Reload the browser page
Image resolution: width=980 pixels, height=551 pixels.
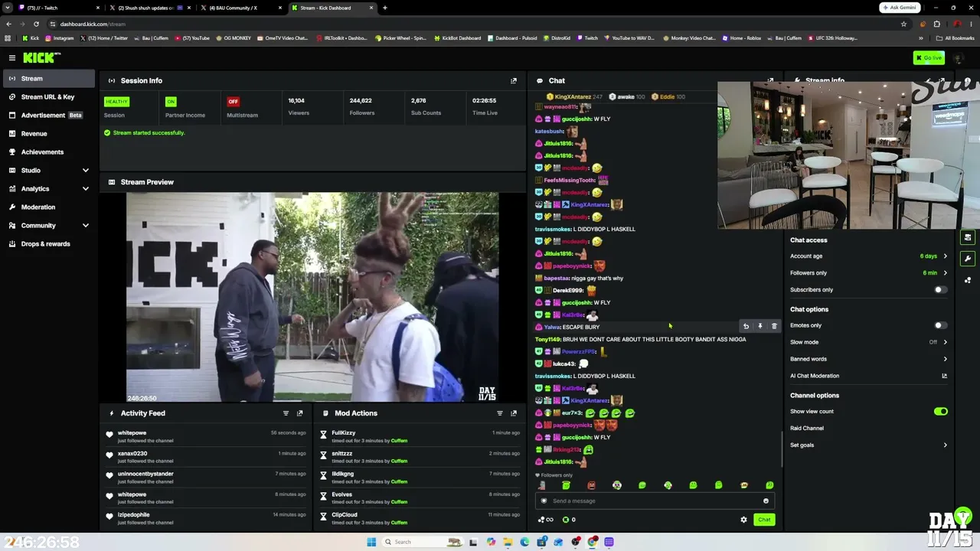coord(36,24)
